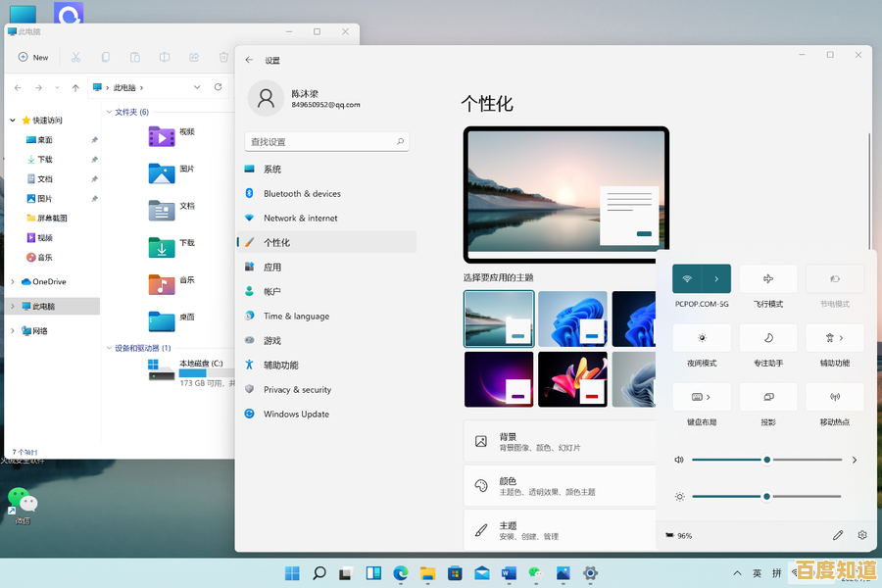Viewport: 882px width, 588px height.
Task: Select the first theme thumbnail
Action: [499, 318]
